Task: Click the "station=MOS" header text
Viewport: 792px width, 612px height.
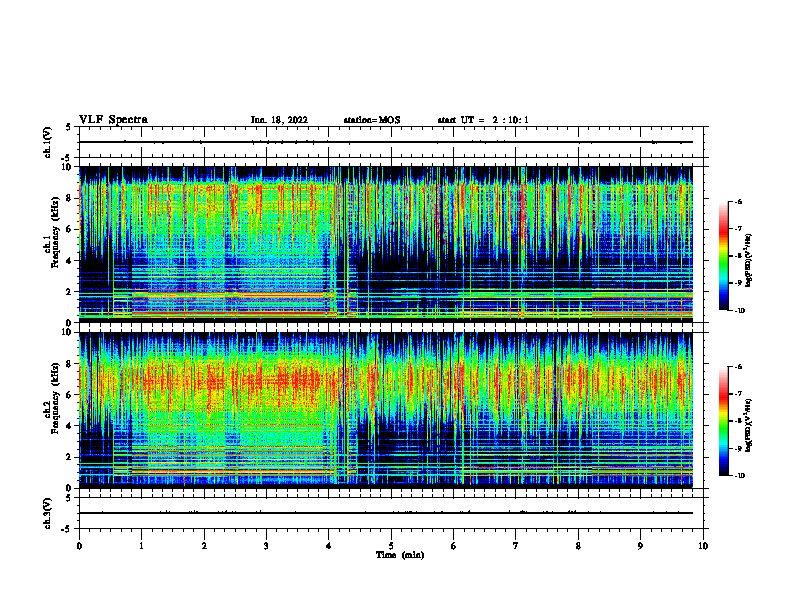Action: 372,120
